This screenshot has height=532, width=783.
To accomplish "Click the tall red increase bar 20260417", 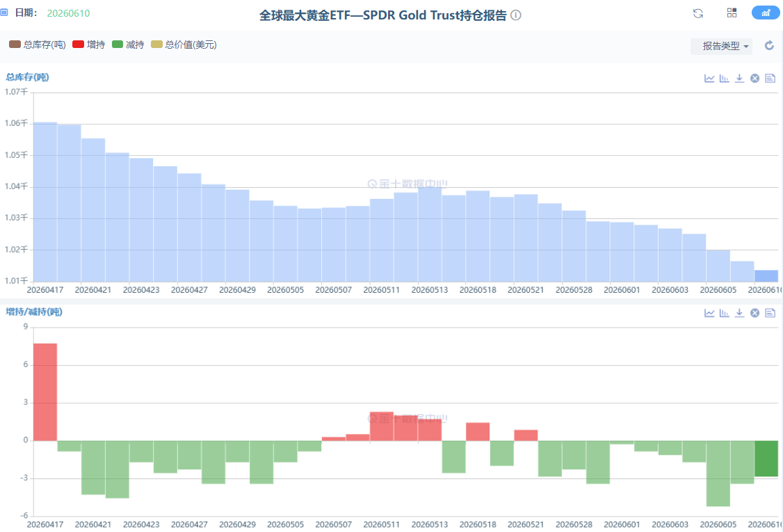I will click(x=45, y=392).
